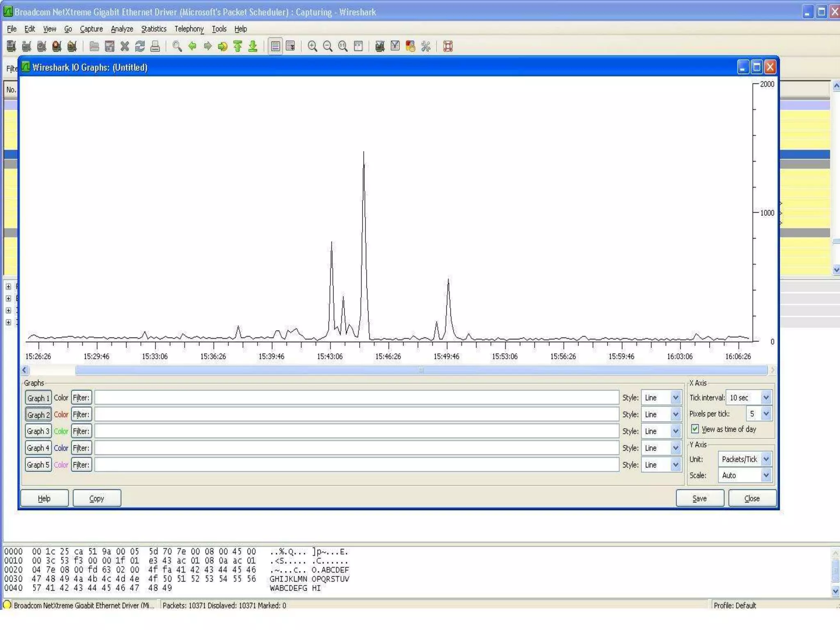Viewport: 840px width, 630px height.
Task: Open Coloring Rules toolbar icon
Action: click(410, 46)
